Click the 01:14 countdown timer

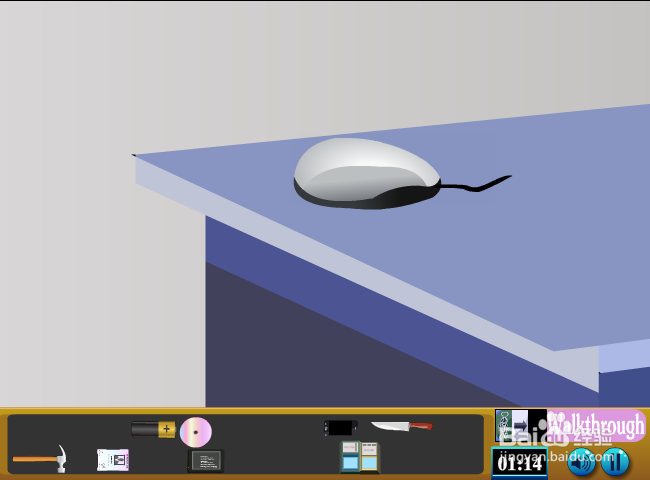click(519, 463)
